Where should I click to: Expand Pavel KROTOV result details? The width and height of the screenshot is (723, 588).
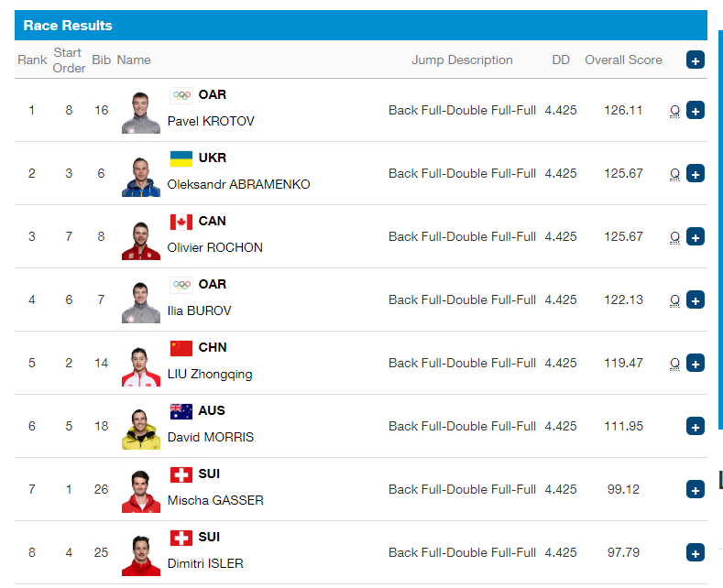695,110
